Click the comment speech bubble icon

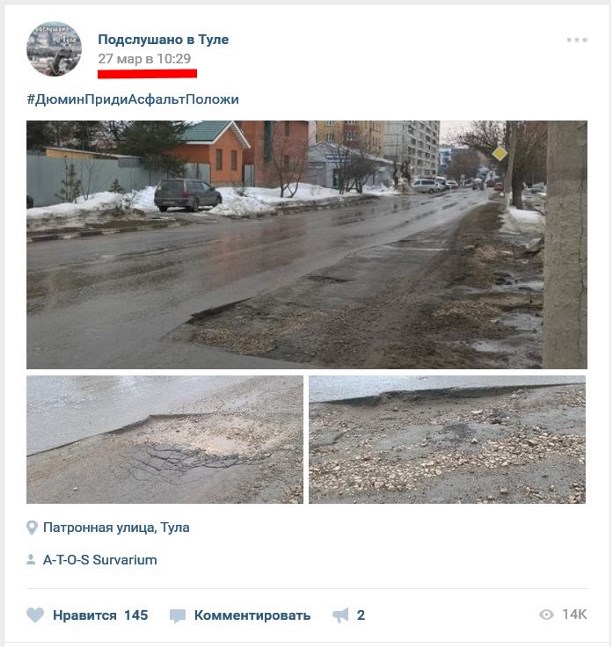pyautogui.click(x=177, y=616)
